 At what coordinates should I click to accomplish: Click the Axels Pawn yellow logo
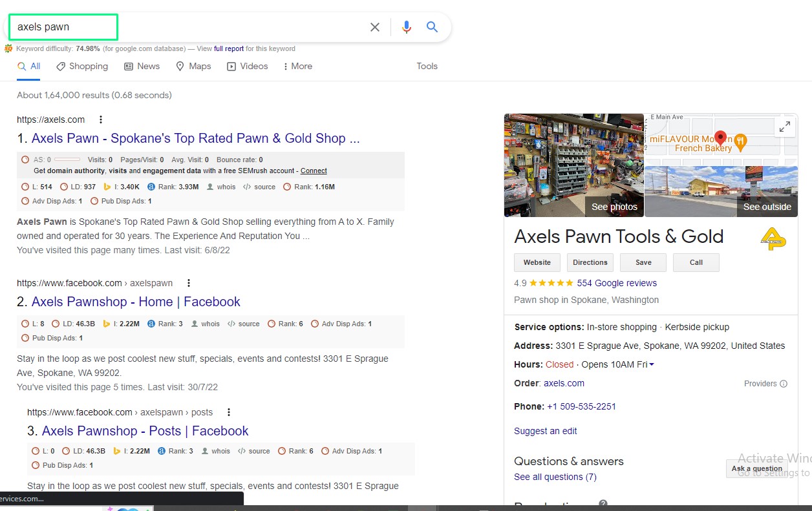(x=773, y=239)
